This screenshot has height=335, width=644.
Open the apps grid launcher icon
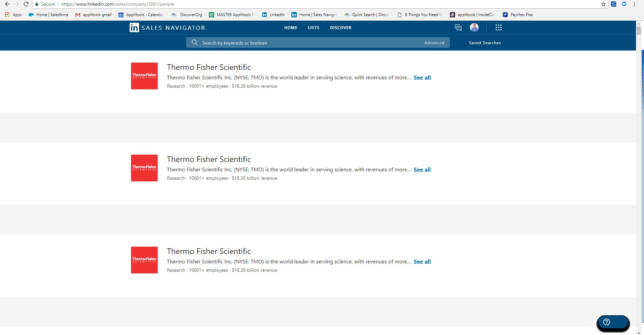click(498, 28)
